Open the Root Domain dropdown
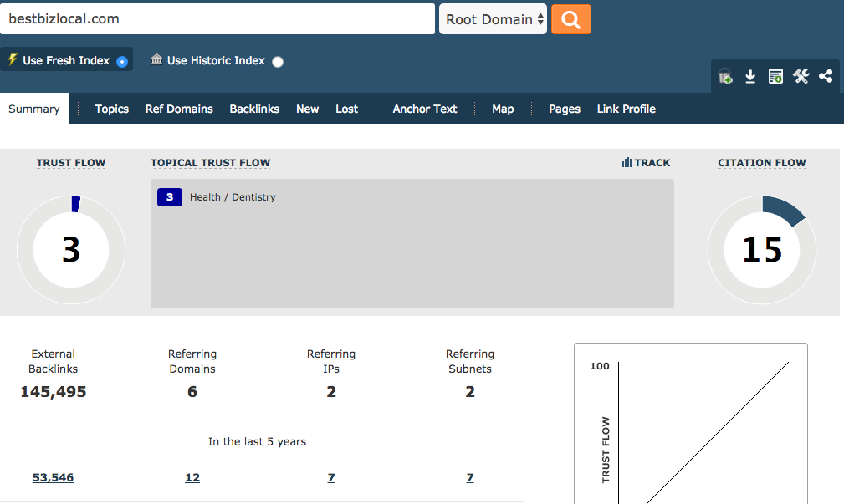This screenshot has width=844, height=504. 493,19
